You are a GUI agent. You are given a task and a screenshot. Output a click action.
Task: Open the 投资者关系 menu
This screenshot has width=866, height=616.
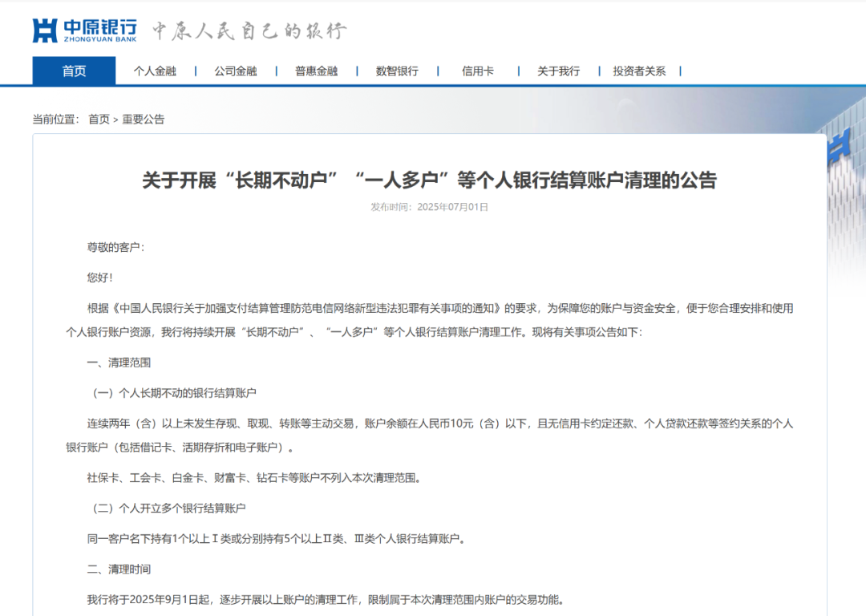tap(640, 71)
